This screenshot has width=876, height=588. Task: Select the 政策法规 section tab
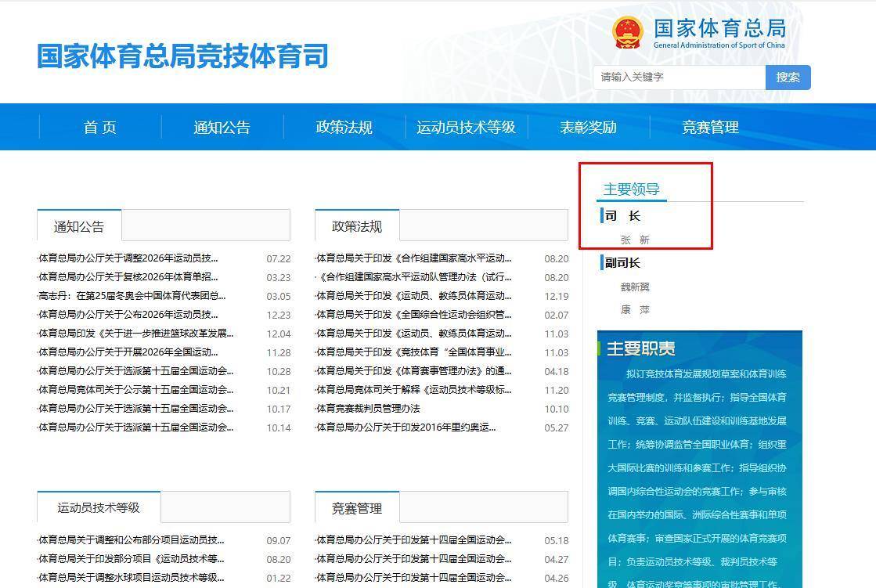coord(357,226)
